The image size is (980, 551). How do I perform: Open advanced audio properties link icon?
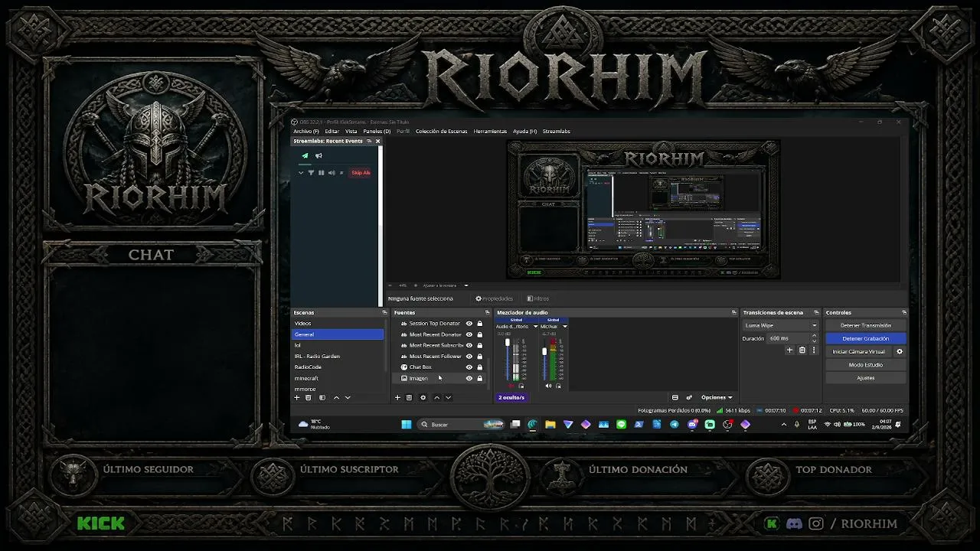click(x=689, y=398)
